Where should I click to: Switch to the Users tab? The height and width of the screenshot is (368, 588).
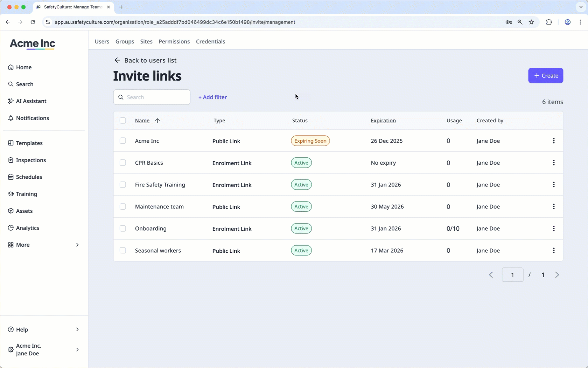coord(102,41)
